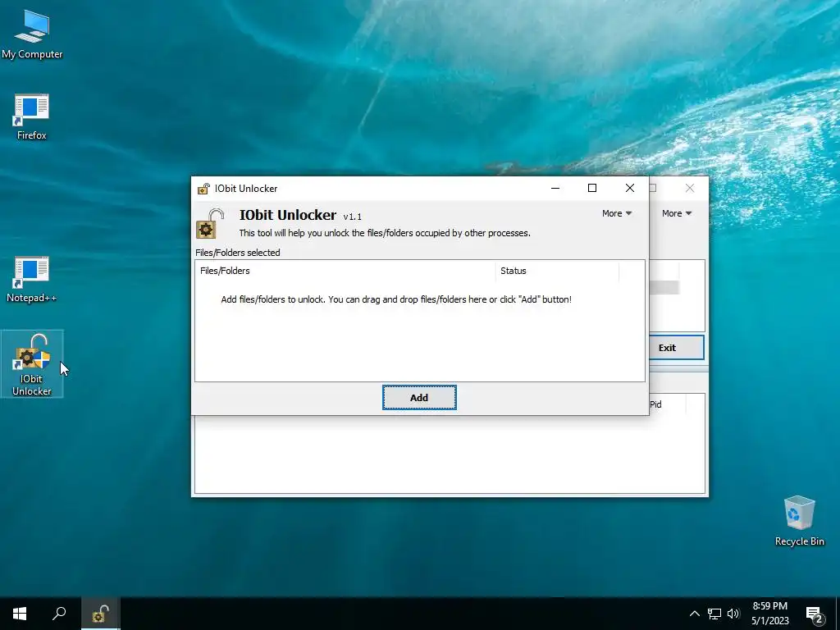Click the Pid column header in the background window
This screenshot has width=840, height=630.
[x=667, y=404]
